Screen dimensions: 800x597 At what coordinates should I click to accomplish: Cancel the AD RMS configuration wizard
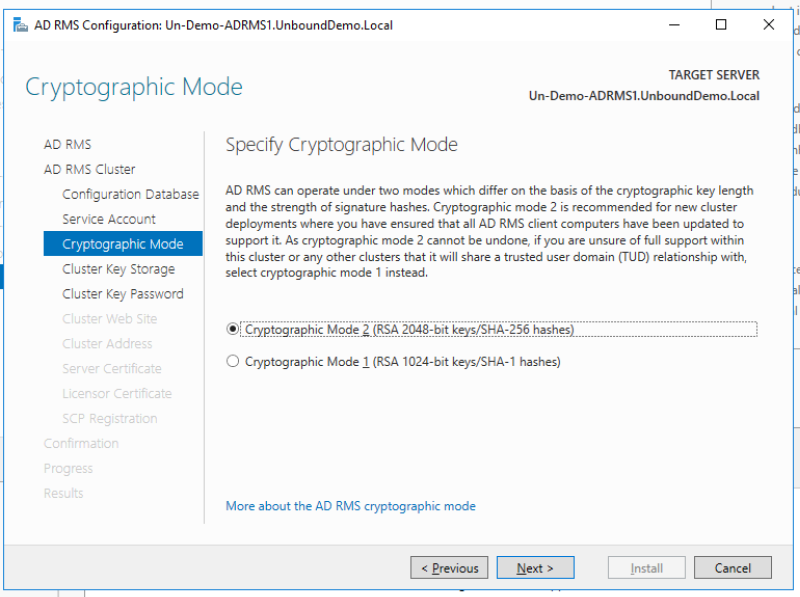click(x=733, y=568)
